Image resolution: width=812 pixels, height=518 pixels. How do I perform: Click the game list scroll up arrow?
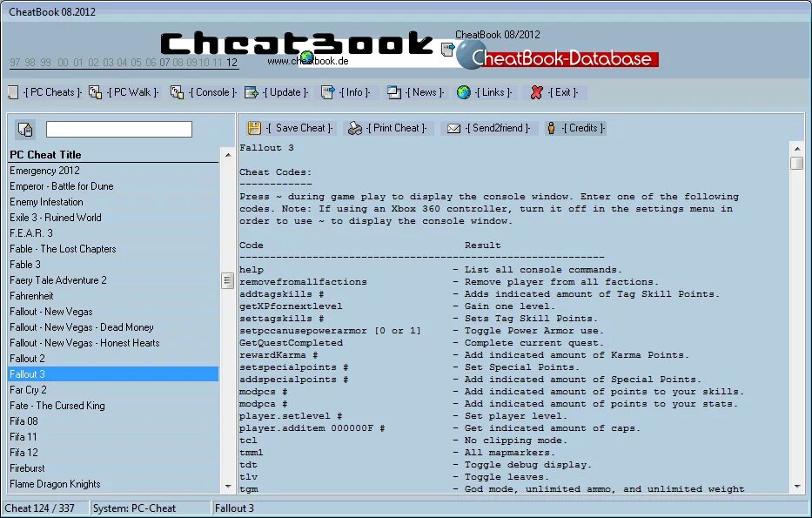point(228,155)
